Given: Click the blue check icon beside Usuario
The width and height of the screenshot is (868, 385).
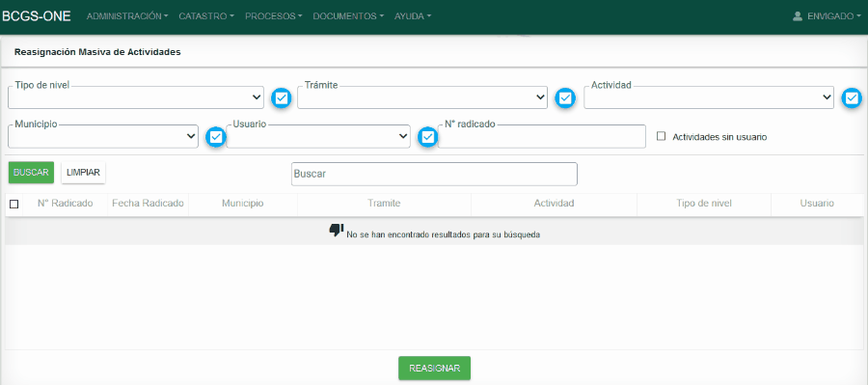Looking at the screenshot, I should coord(427,137).
